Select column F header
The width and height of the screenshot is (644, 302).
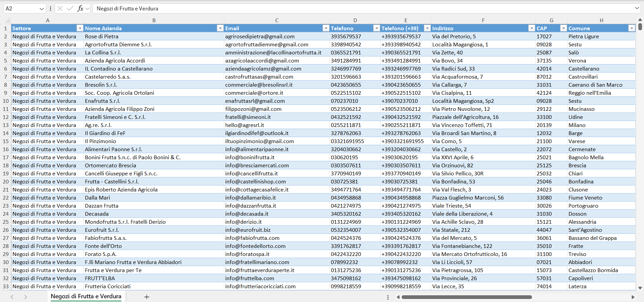pyautogui.click(x=483, y=20)
